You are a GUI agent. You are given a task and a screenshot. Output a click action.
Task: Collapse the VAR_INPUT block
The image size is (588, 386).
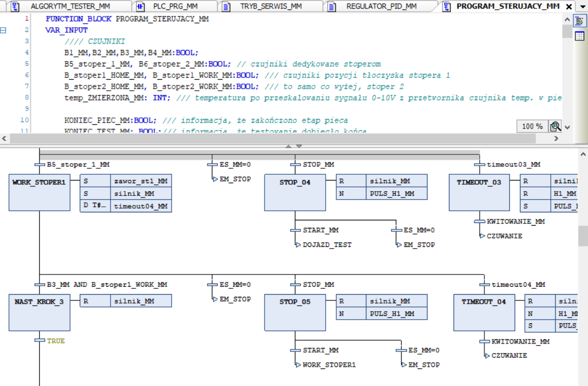click(x=3, y=30)
